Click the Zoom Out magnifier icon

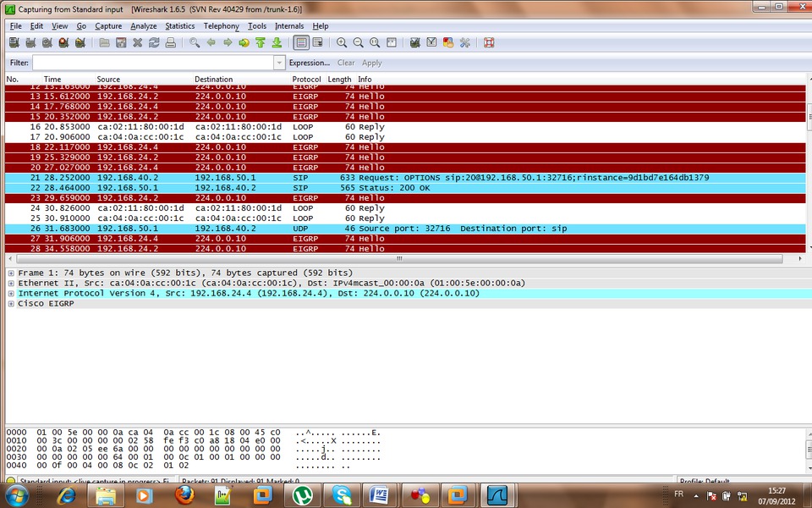358,42
